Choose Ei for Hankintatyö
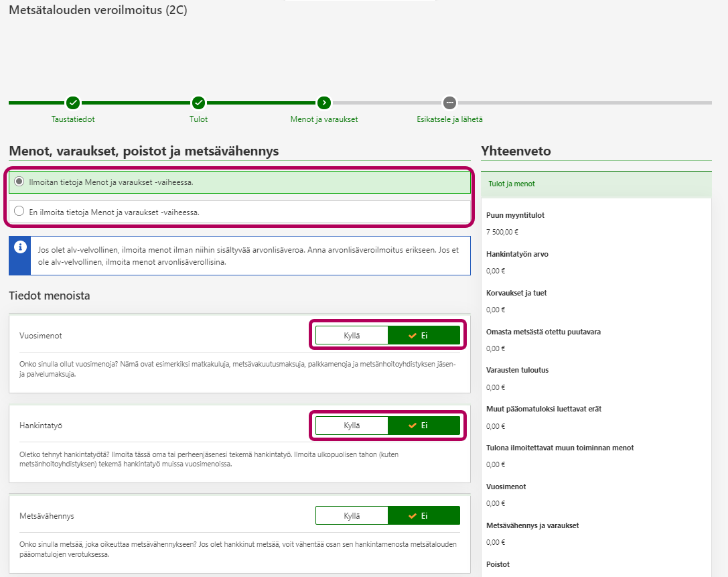Viewport: 728px width, 577px height. tap(424, 426)
